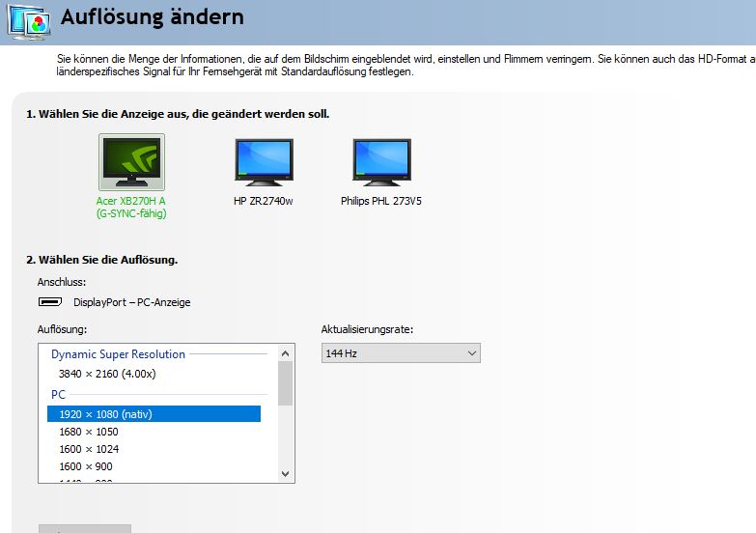Viewport: 756px width, 533px height.
Task: Select the Philips PHL 273V5 monitor icon
Action: tap(381, 162)
